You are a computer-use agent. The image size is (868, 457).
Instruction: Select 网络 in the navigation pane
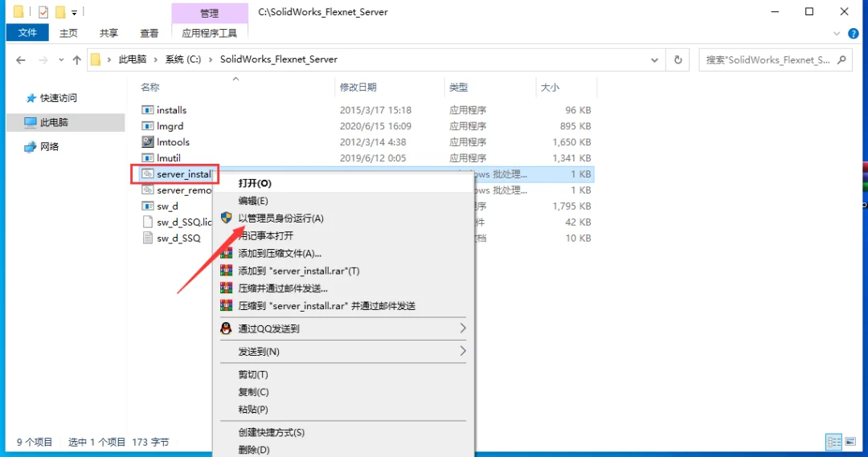point(49,147)
